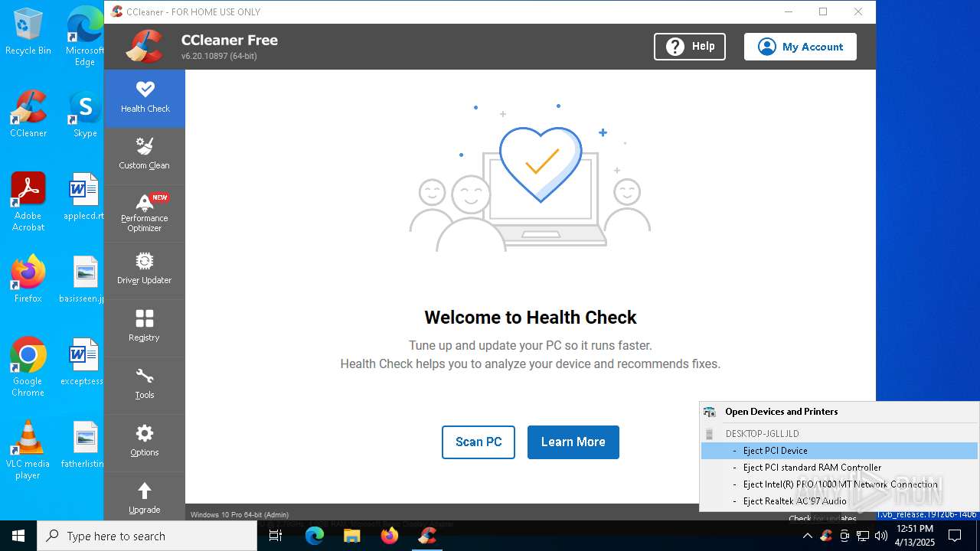Choose Eject Realtek AC'97 Audio
Screen dimensions: 980x551
(839, 501)
